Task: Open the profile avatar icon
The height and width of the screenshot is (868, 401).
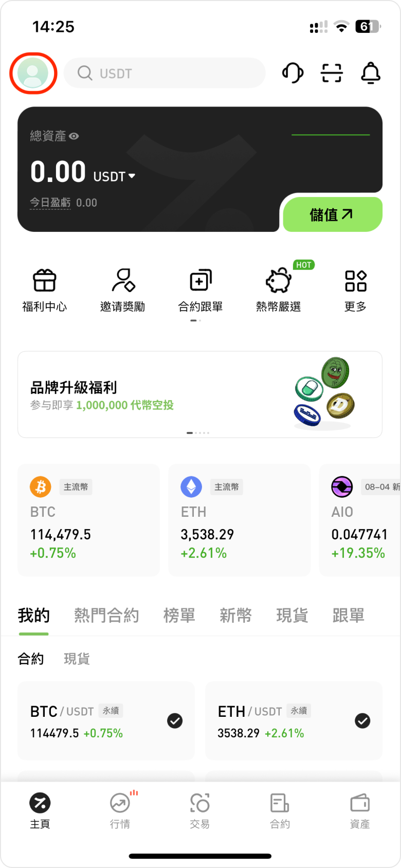Action: pyautogui.click(x=33, y=73)
